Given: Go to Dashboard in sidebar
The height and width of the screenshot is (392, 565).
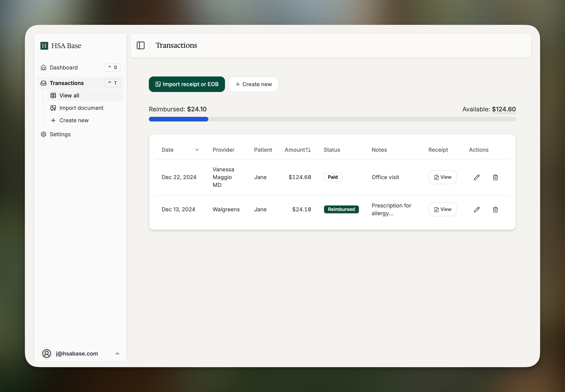Looking at the screenshot, I should point(63,68).
